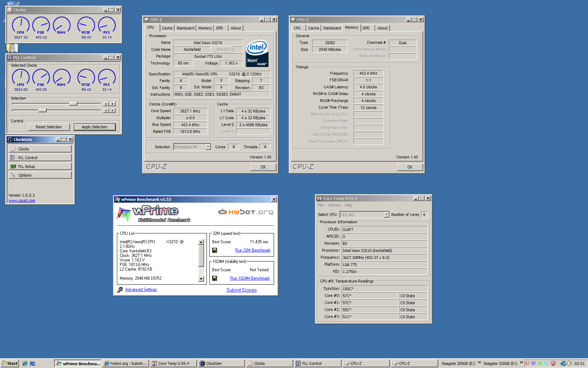Launch Internet Explorer from quick launch
Viewport: 588px width, 368px height.
coord(24,363)
